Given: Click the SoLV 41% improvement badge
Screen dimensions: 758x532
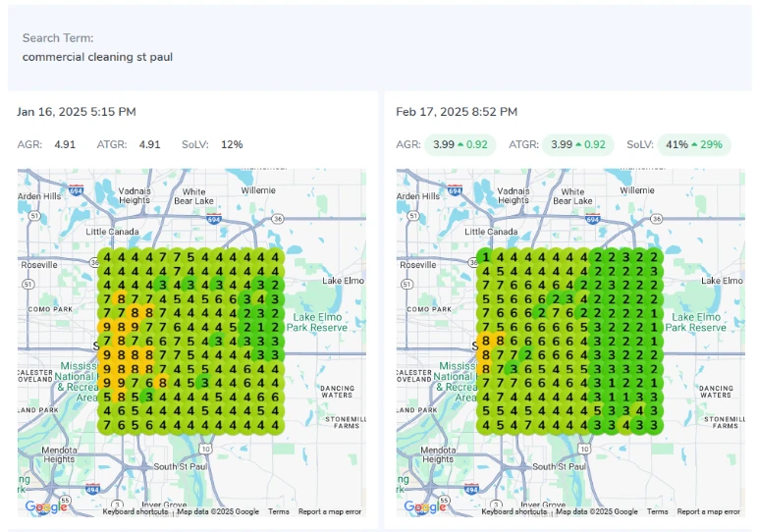Looking at the screenshot, I should pos(693,144).
